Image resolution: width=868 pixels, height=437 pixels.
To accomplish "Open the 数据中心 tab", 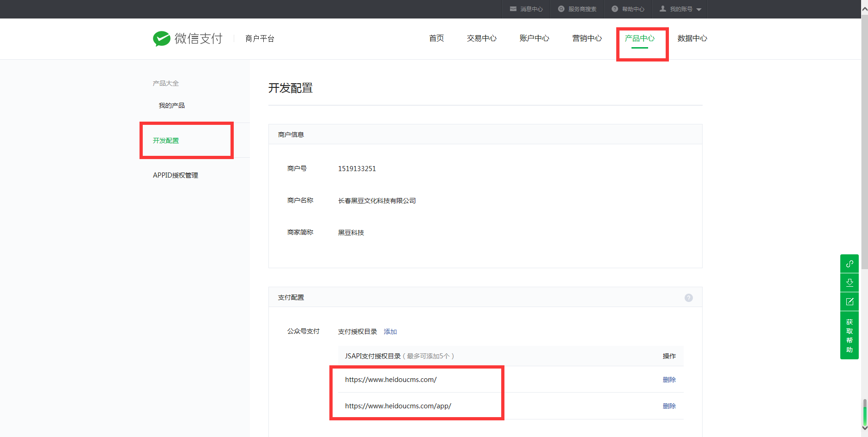I will [x=692, y=38].
